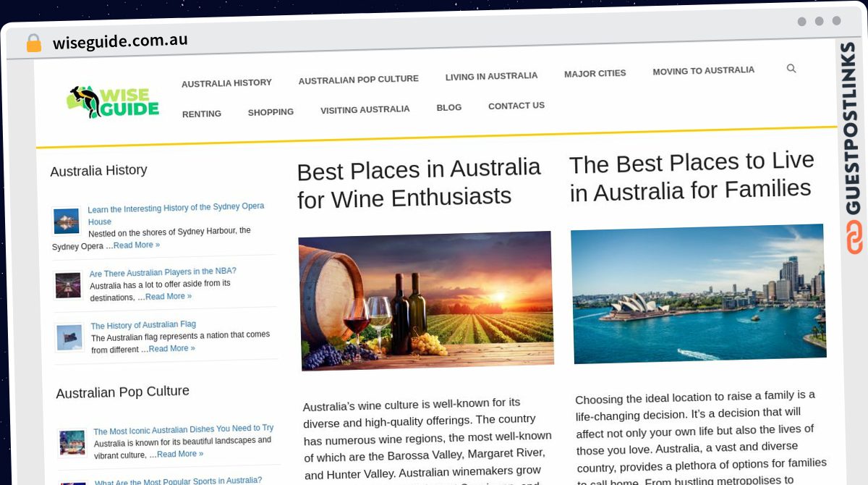868x485 pixels.
Task: Click the Iconic Australian Dishes thumbnail
Action: coord(72,442)
